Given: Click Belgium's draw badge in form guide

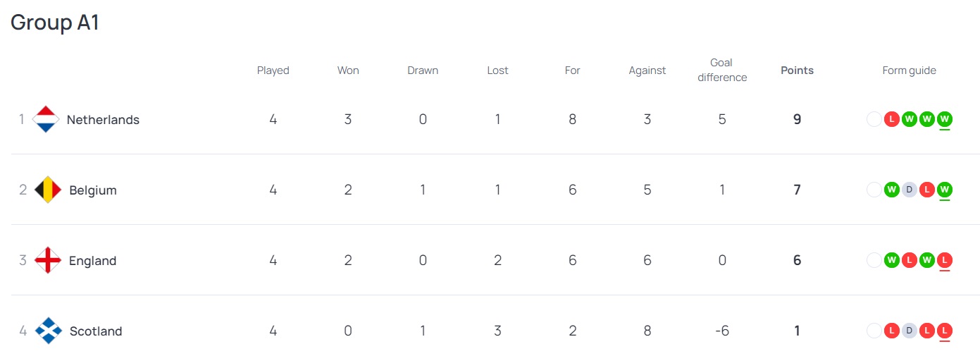Looking at the screenshot, I should click(909, 190).
